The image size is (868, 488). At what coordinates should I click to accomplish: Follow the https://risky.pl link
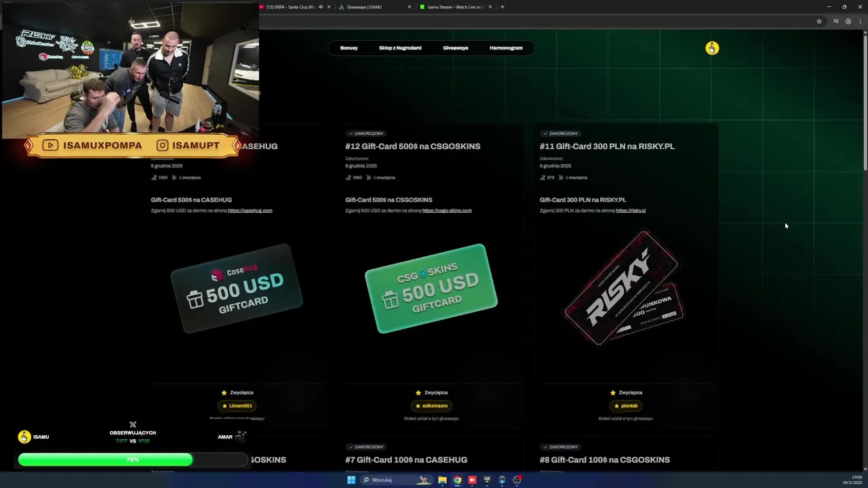[631, 211]
